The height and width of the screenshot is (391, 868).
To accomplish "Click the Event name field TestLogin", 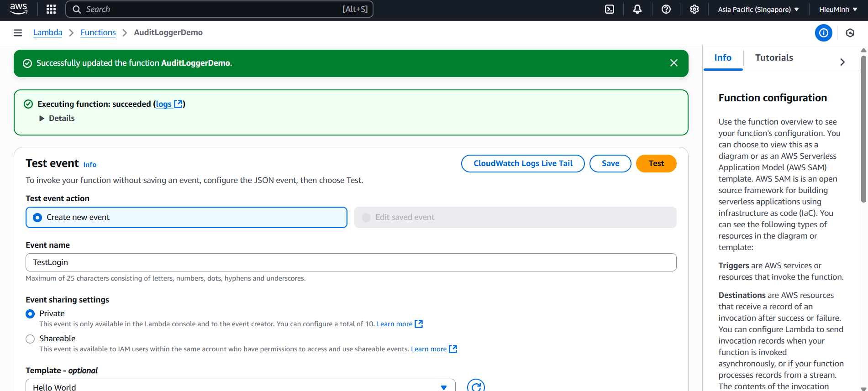I will (x=351, y=262).
